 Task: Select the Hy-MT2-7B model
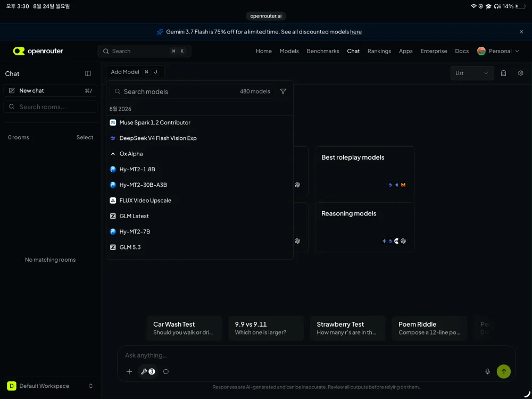(x=199, y=232)
